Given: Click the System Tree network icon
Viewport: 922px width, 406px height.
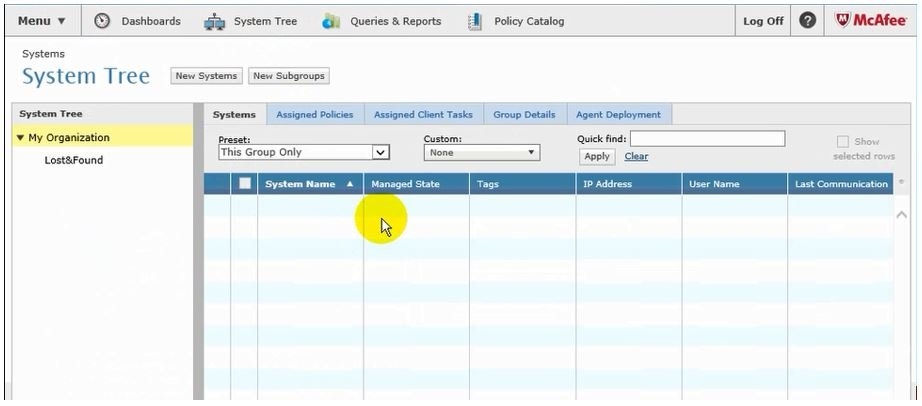Looking at the screenshot, I should click(x=215, y=21).
